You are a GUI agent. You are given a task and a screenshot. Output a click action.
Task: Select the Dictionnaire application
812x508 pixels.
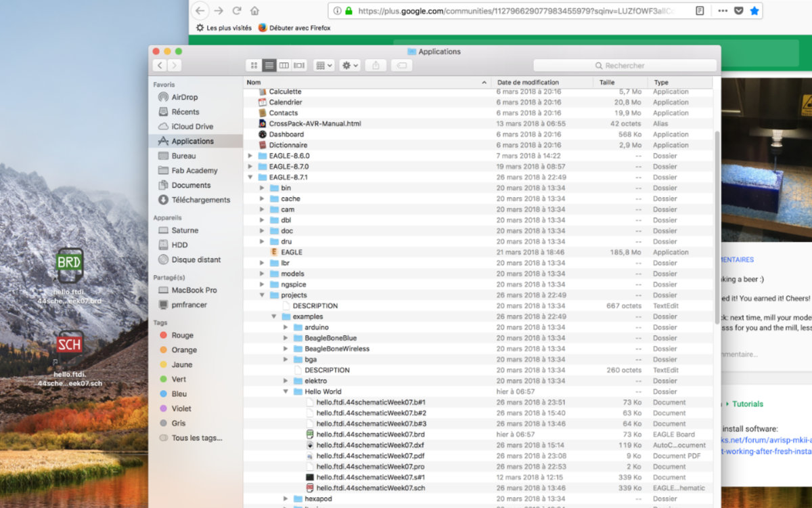click(478, 145)
